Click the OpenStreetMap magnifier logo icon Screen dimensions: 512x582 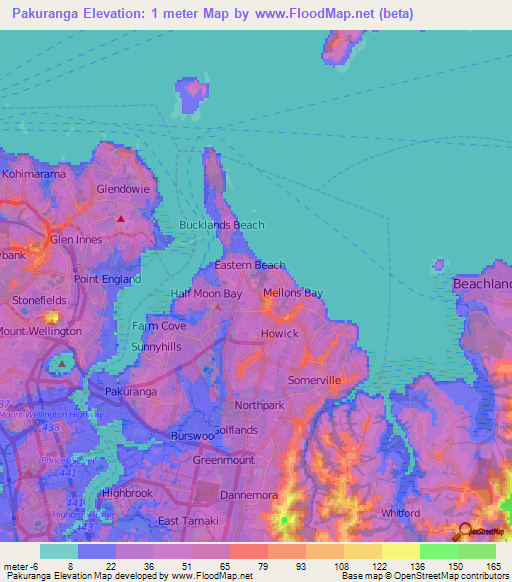(462, 532)
